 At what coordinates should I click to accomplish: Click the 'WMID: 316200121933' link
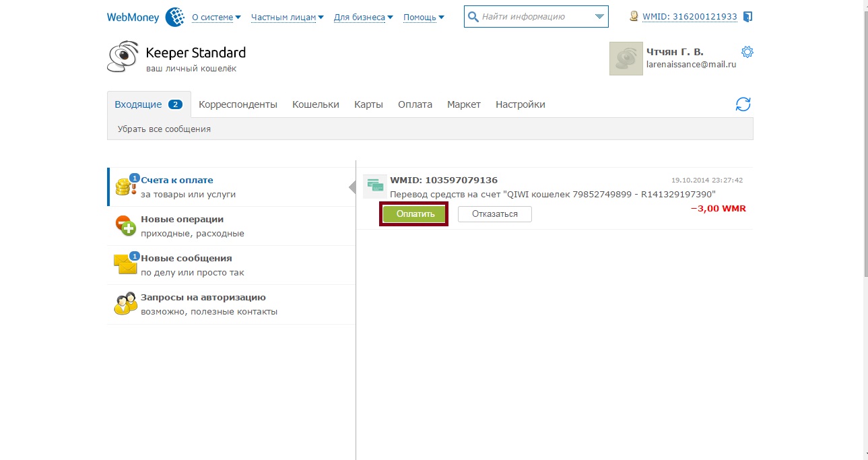tap(690, 17)
